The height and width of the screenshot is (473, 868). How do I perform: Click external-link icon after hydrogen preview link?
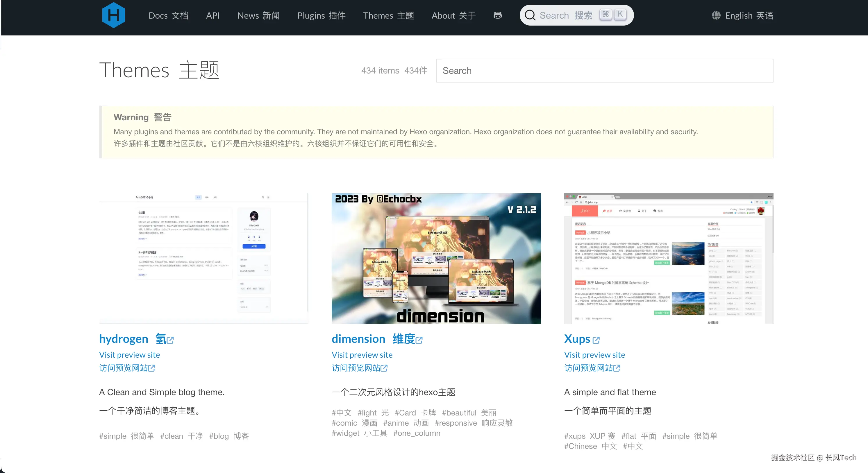[152, 368]
